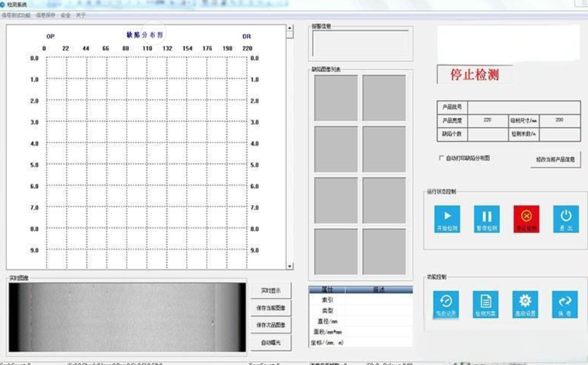Click the 检测系统 app icon in title bar
This screenshot has height=365, width=588.
point(3,4)
